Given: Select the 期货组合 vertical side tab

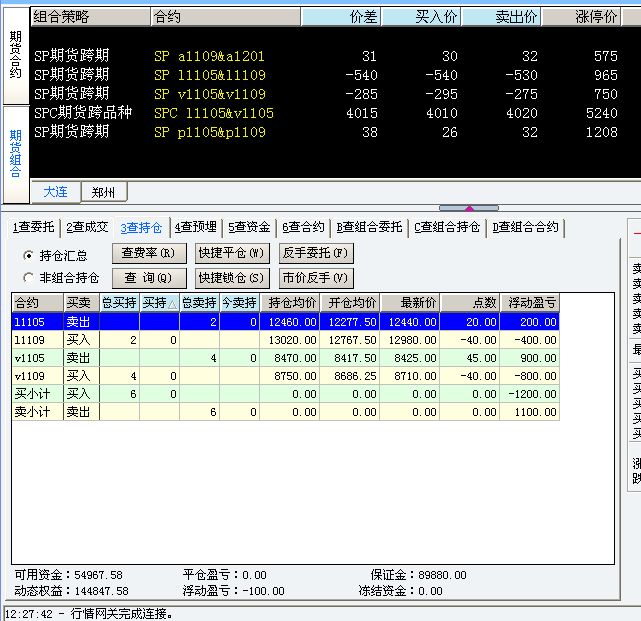Looking at the screenshot, I should pos(16,154).
